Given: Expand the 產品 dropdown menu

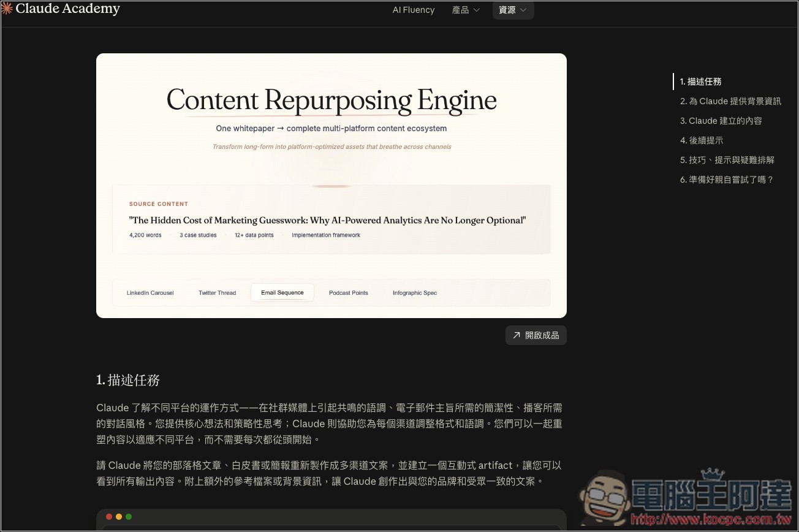Looking at the screenshot, I should (x=466, y=10).
